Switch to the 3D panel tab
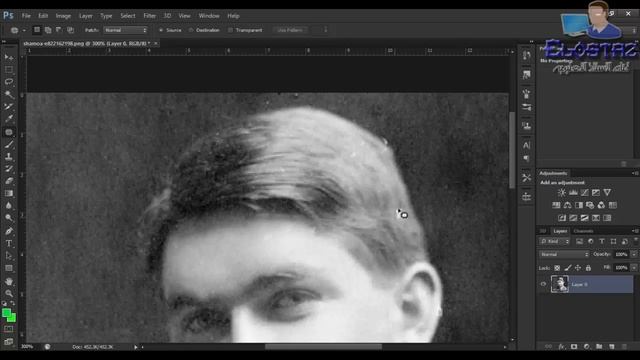 (x=543, y=231)
